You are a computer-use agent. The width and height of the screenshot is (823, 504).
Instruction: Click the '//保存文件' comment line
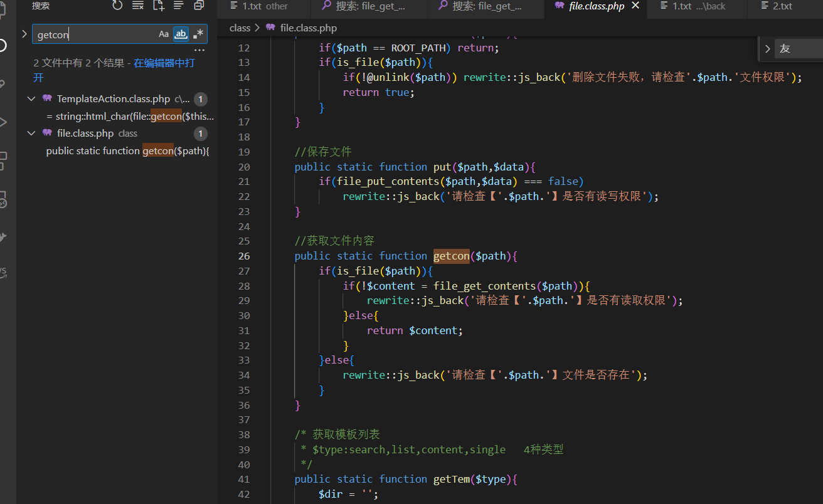(x=323, y=152)
